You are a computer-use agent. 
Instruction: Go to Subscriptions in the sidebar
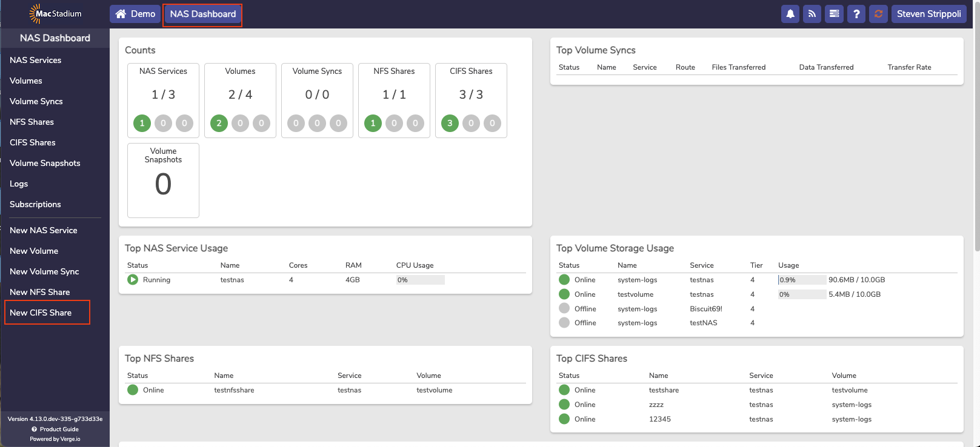click(x=35, y=204)
